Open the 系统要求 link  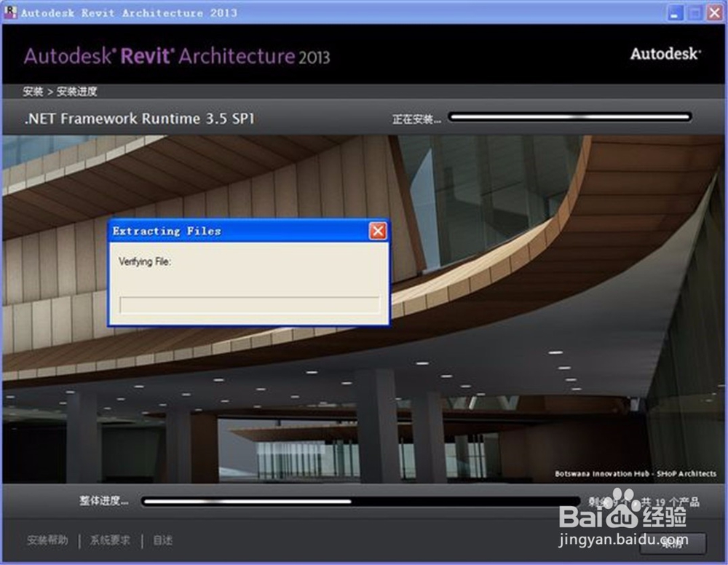click(110, 540)
